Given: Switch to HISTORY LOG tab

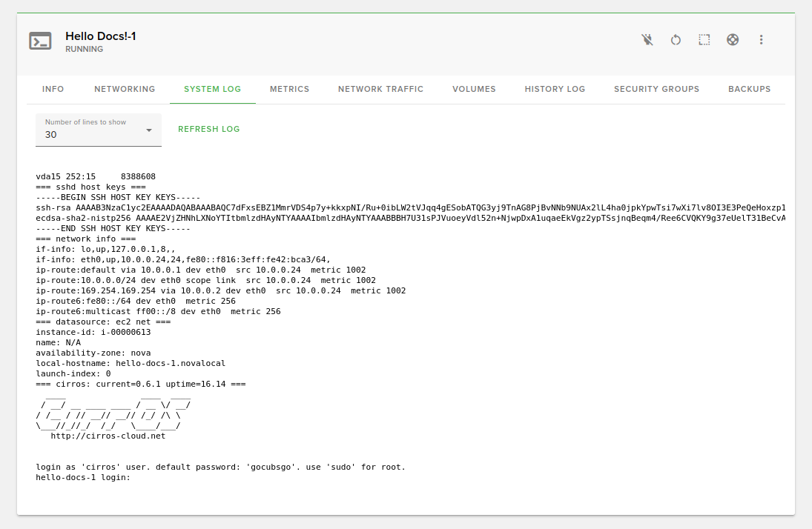Looking at the screenshot, I should [555, 89].
